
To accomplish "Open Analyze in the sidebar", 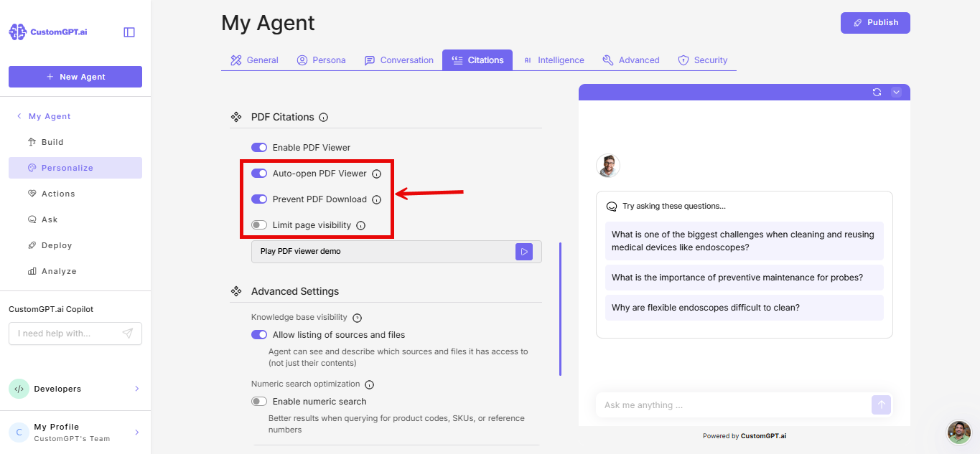I will click(x=75, y=271).
